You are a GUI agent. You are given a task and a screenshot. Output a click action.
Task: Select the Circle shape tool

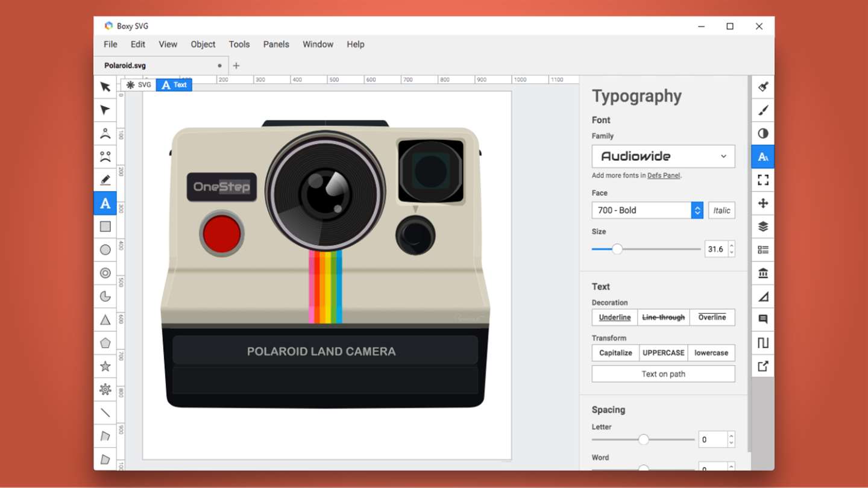click(105, 250)
